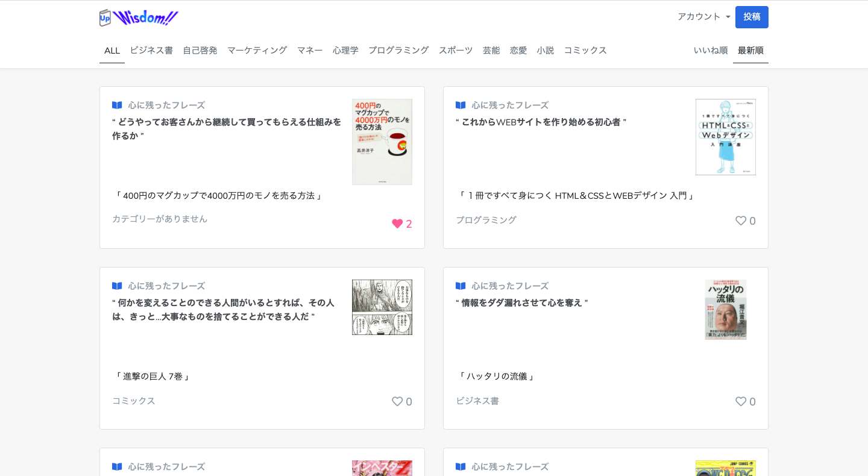Click the blue 投稿 button
Viewport: 868px width, 476px height.
coord(751,17)
